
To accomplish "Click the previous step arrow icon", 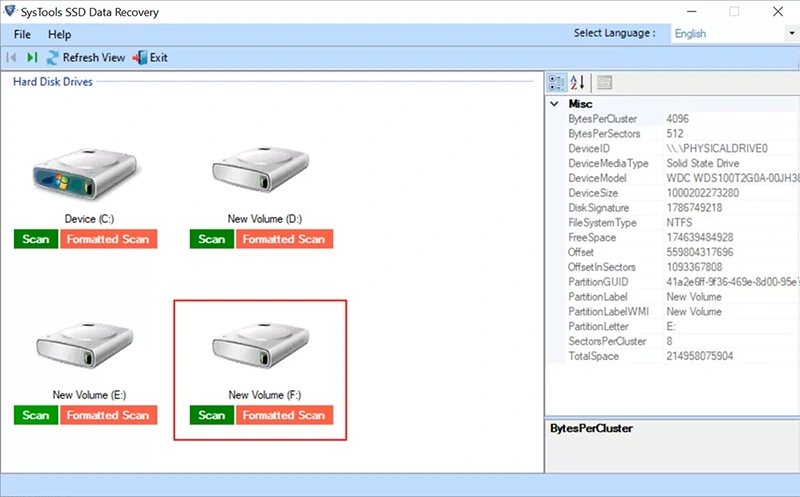I will 12,58.
